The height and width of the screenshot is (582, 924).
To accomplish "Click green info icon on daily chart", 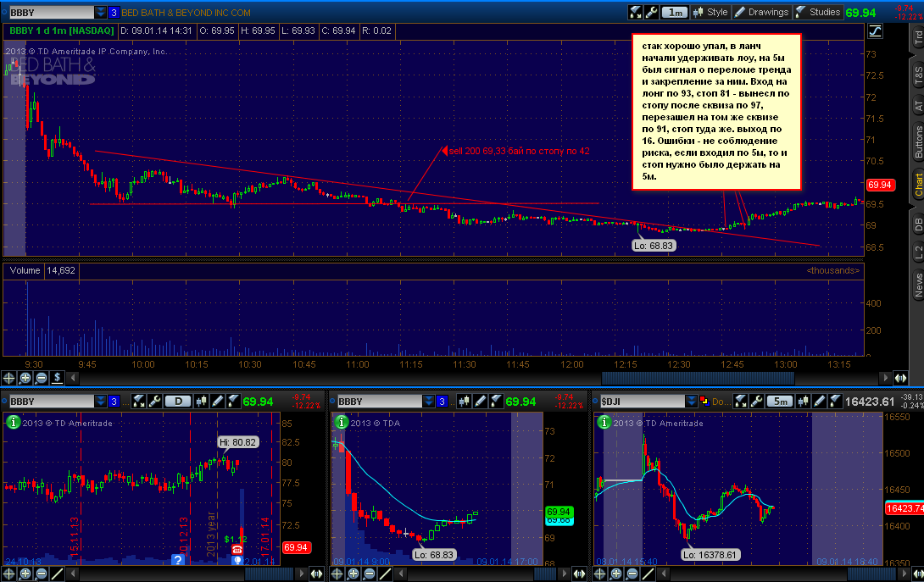I will click(13, 422).
